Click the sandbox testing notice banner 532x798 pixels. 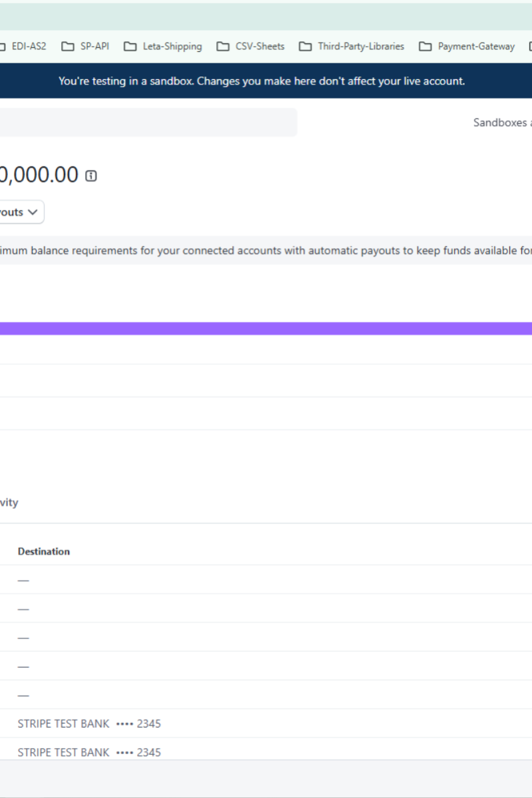(261, 81)
